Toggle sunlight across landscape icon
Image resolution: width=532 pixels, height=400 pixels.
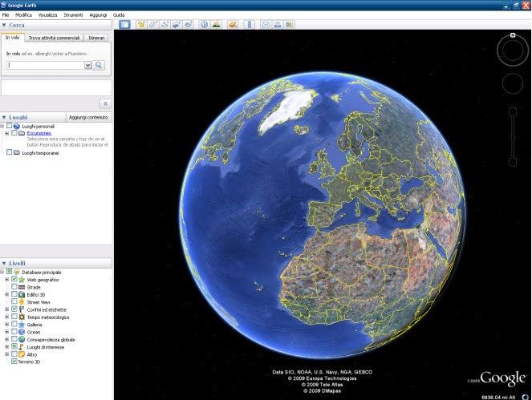coord(216,24)
